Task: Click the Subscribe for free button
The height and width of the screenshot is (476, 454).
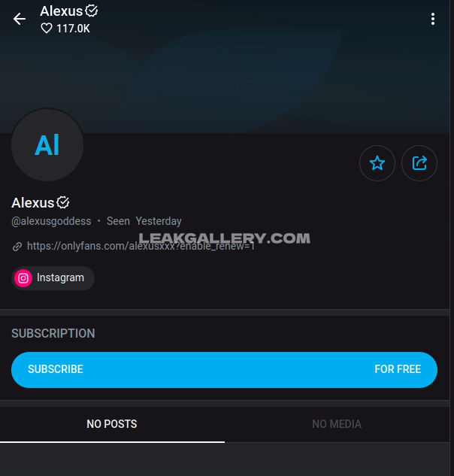Action: point(224,370)
